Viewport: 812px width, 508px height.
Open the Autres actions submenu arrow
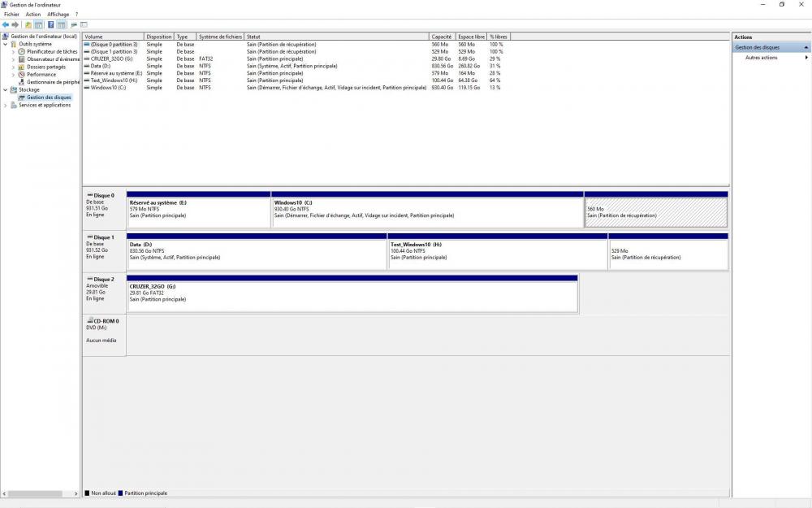[x=806, y=58]
